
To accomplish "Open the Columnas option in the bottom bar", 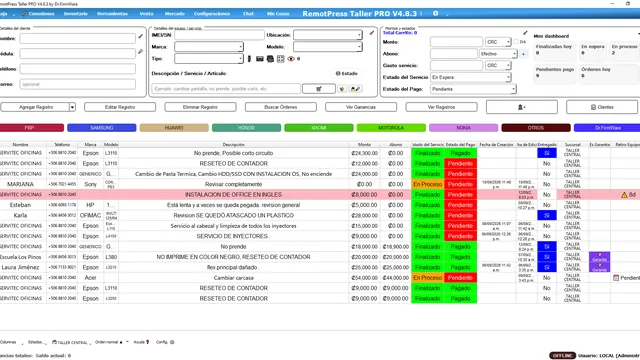I will tap(8, 342).
